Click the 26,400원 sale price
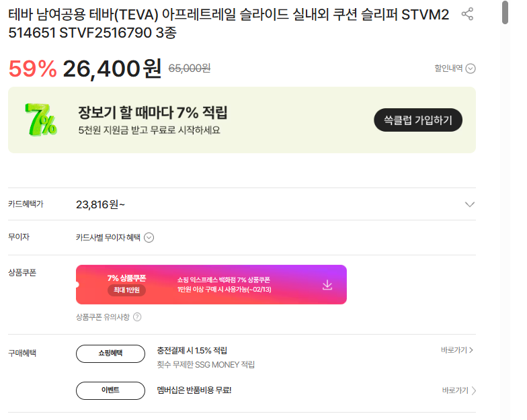Viewport: 527px width, 420px height. click(x=112, y=68)
